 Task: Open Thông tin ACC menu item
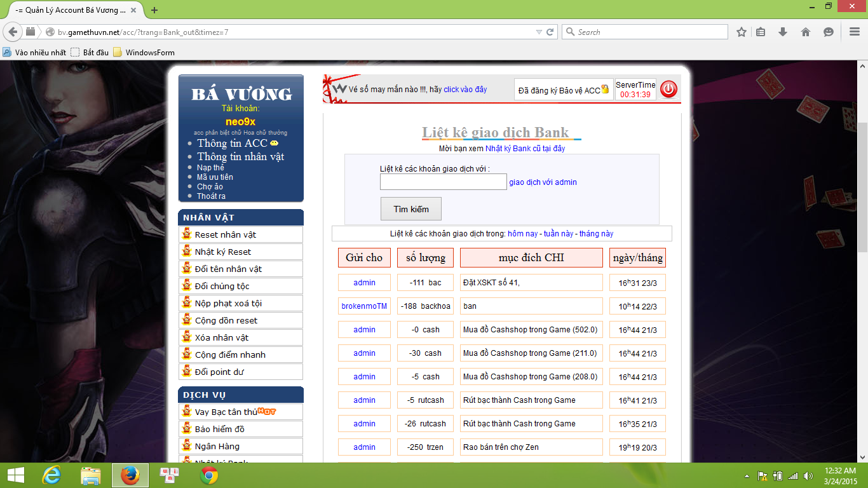click(233, 143)
